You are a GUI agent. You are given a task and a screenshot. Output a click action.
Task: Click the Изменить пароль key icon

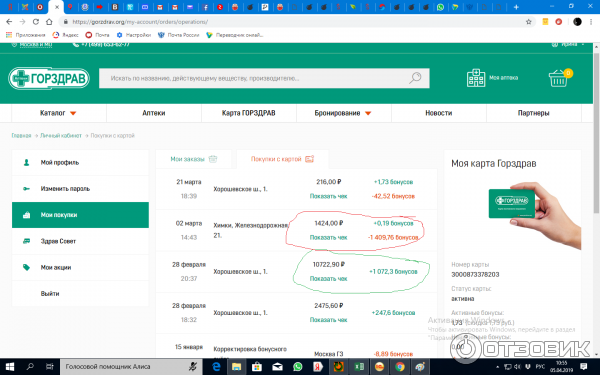click(26, 189)
